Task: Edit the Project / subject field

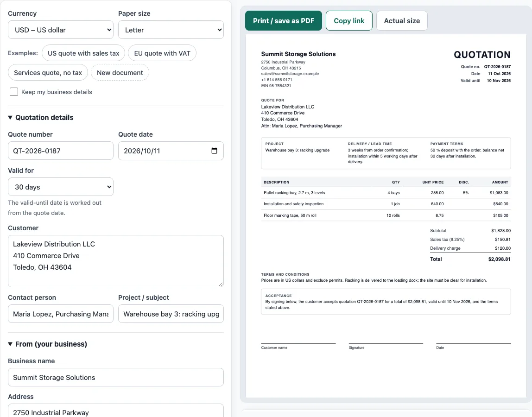Action: [171, 314]
